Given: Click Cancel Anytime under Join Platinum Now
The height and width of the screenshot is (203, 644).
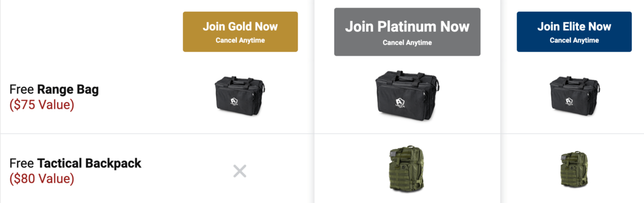Looking at the screenshot, I should 407,43.
